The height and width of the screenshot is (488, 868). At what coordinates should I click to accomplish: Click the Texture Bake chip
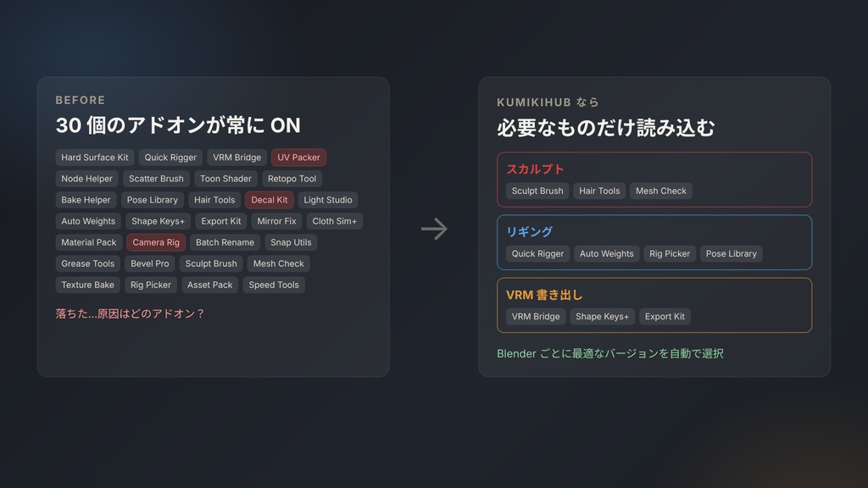pyautogui.click(x=87, y=285)
